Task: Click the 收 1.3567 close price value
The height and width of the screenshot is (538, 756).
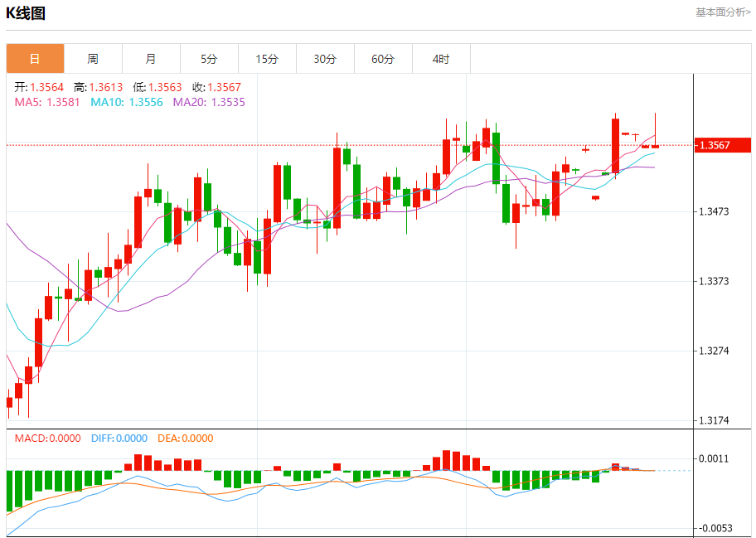Action: coord(217,87)
